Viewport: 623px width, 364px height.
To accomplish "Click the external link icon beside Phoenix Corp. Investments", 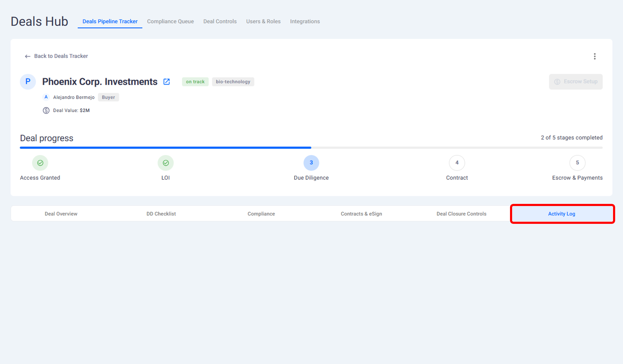I will coord(166,82).
